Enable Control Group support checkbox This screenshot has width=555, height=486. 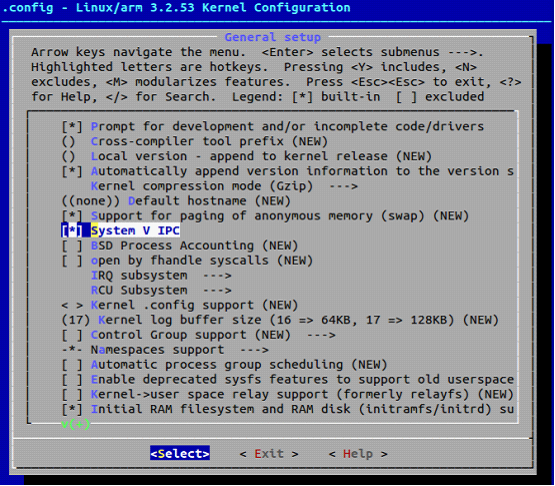(x=72, y=335)
